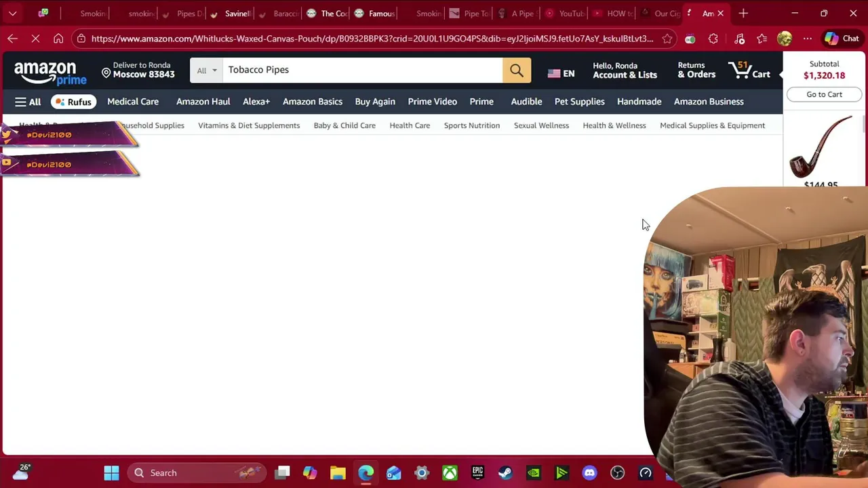This screenshot has width=868, height=488.
Task: Open Amazon Haul nav link
Action: 203,102
